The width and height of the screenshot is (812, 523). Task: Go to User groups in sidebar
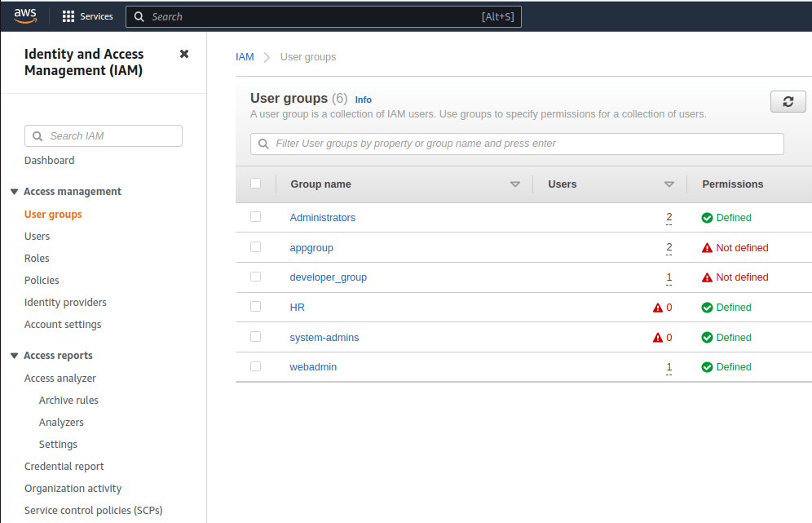tap(53, 215)
